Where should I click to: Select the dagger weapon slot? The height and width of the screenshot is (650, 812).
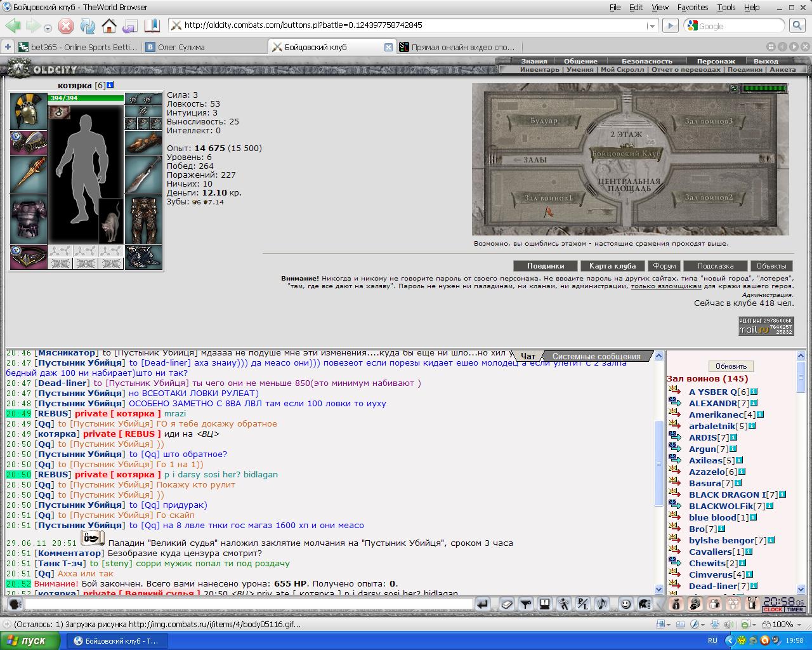[x=29, y=174]
